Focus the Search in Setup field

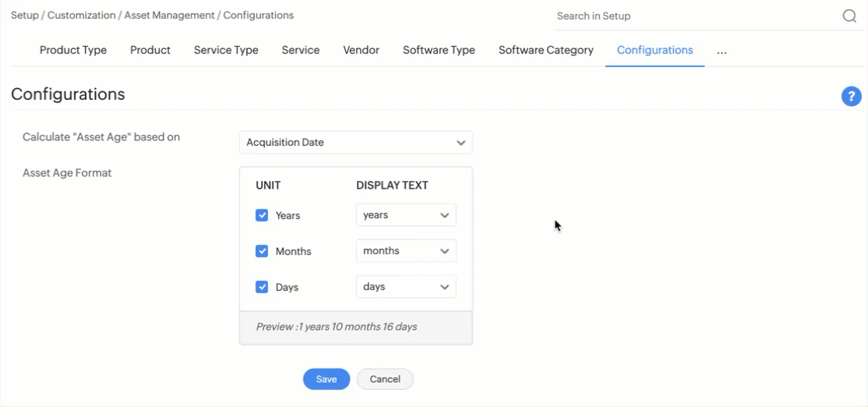click(x=693, y=16)
